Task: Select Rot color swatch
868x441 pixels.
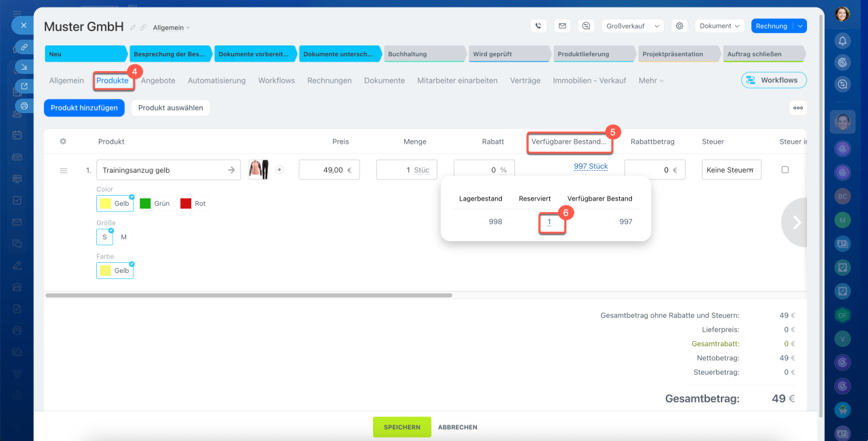Action: coord(193,203)
